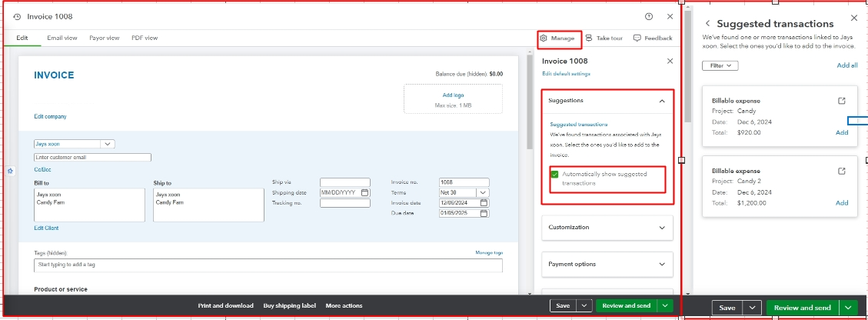Go back from Suggested transactions panel

707,24
